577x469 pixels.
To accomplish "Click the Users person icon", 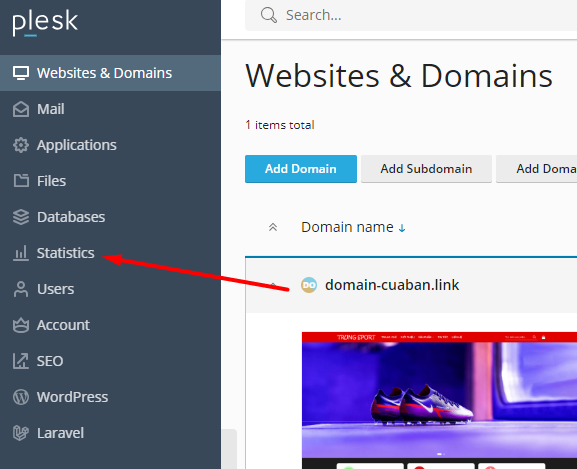I will (21, 289).
